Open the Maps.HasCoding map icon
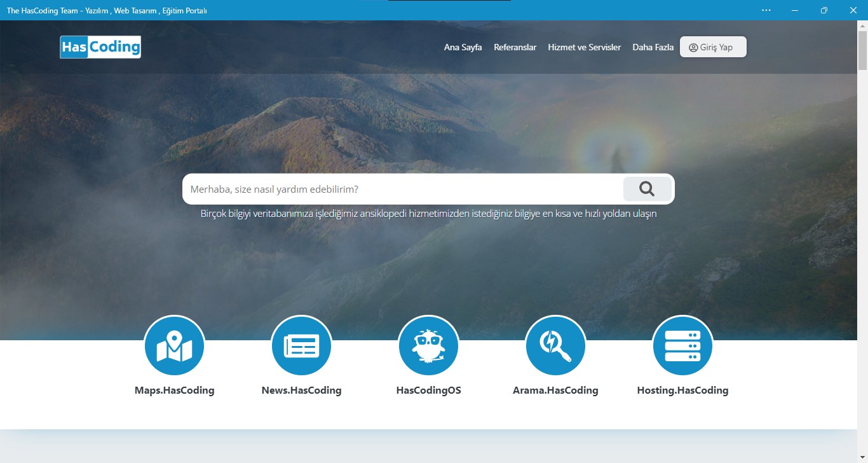868x463 pixels. coord(174,346)
